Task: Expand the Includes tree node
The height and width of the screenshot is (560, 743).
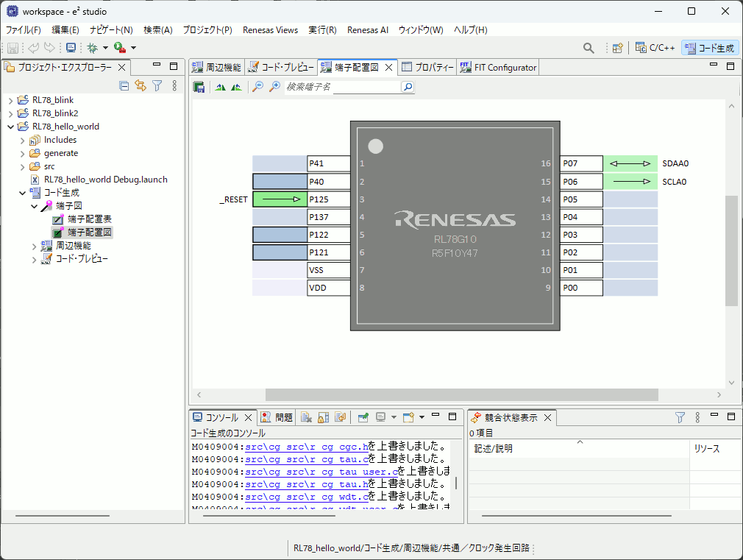Action: (23, 140)
